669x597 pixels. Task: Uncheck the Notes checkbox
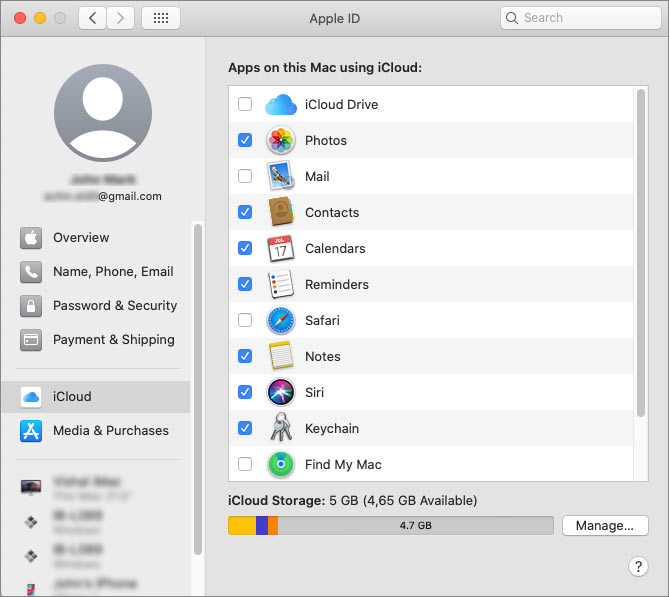click(x=245, y=356)
